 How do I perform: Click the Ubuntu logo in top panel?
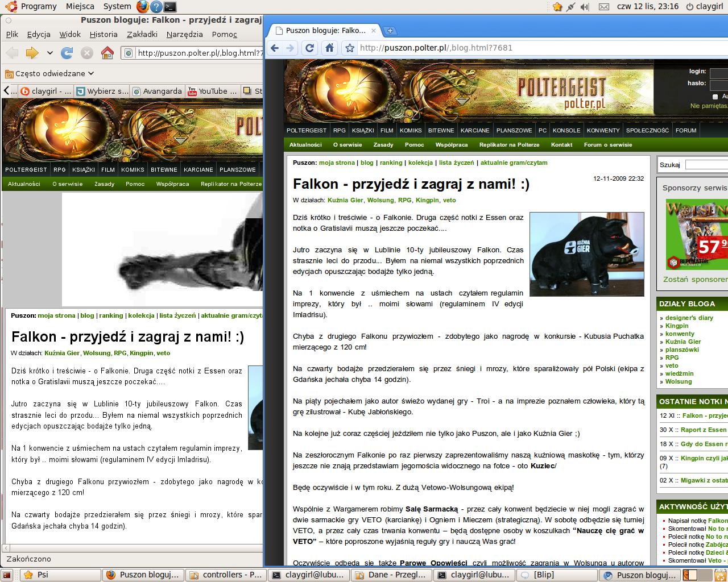[x=11, y=6]
